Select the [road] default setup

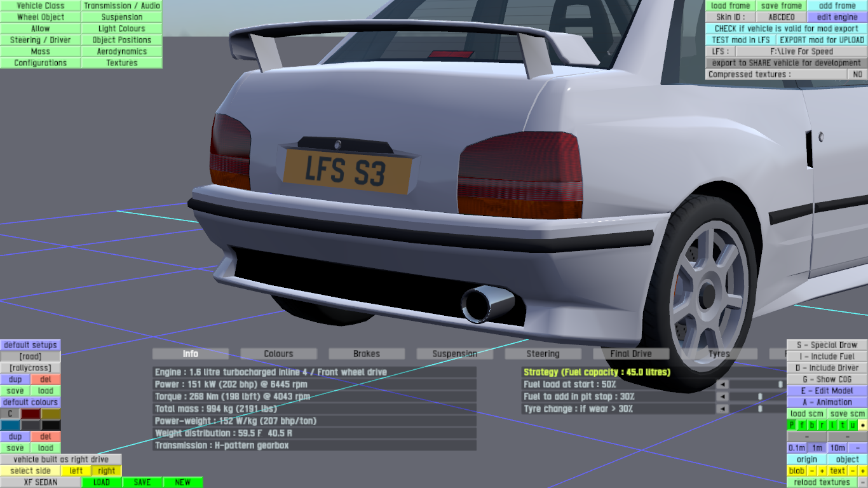[x=31, y=356]
